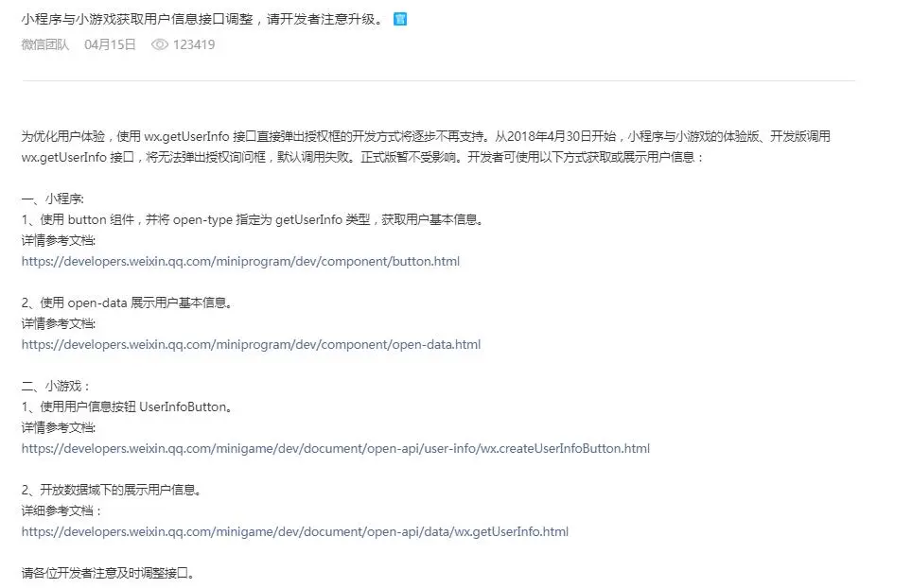Click the closing line 请各位开发者注意及时调整接口

[x=108, y=573]
